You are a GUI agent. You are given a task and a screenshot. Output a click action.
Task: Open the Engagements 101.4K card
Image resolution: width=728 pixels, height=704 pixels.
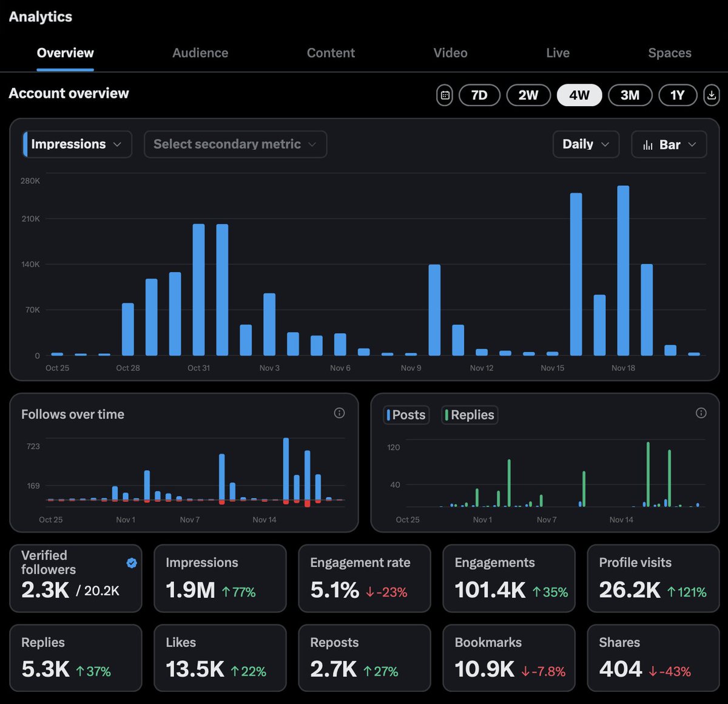tap(509, 578)
